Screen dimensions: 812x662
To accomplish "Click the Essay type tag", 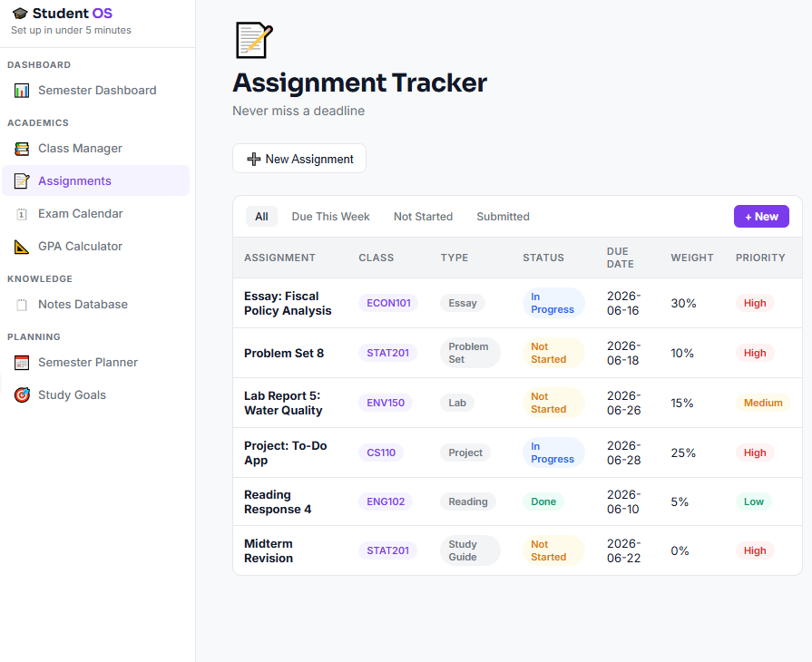I will pyautogui.click(x=463, y=303).
